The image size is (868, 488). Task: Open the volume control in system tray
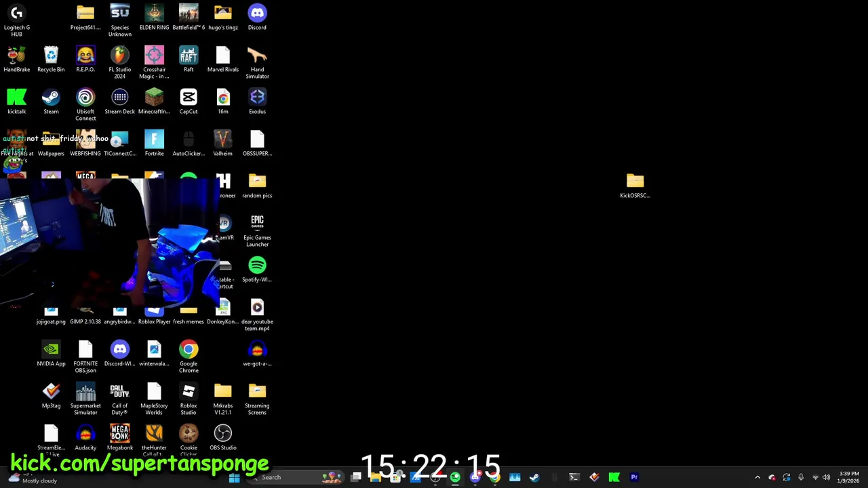(826, 477)
